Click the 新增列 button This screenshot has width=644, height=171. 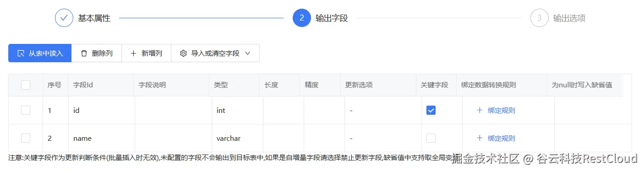[x=146, y=53]
